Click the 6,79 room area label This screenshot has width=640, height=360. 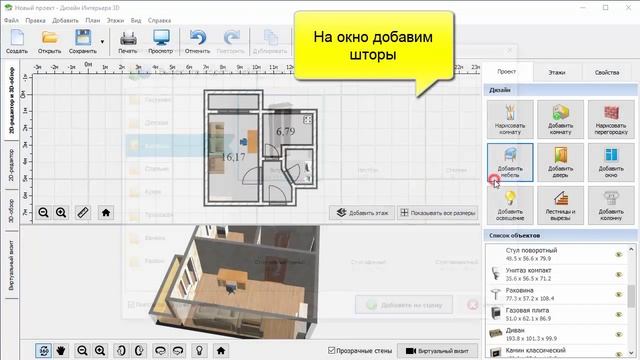tap(285, 131)
